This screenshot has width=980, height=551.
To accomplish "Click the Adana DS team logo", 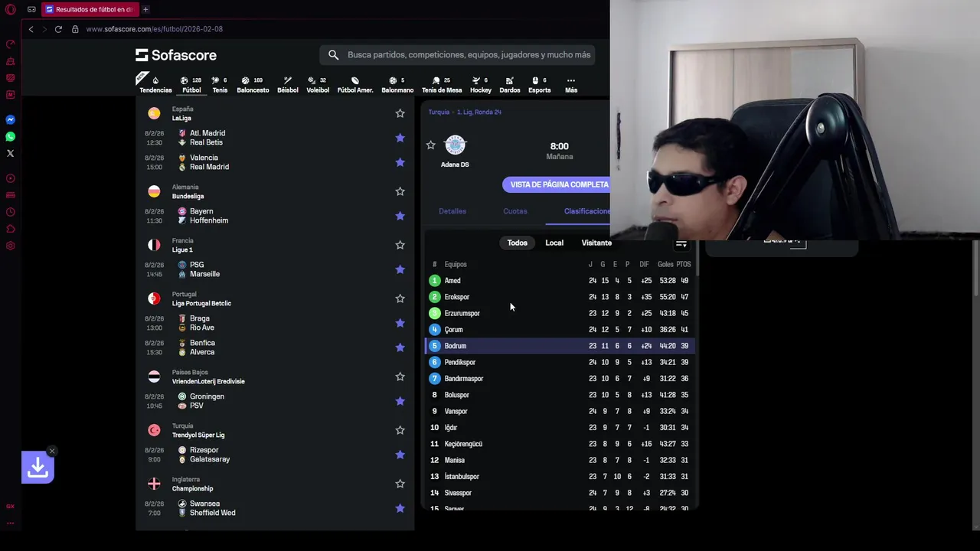I will pos(455,145).
